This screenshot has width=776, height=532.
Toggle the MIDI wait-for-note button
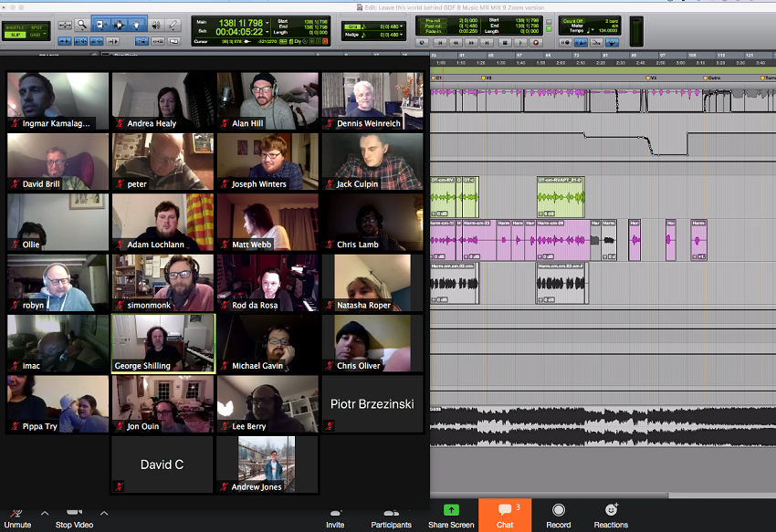pos(565,43)
